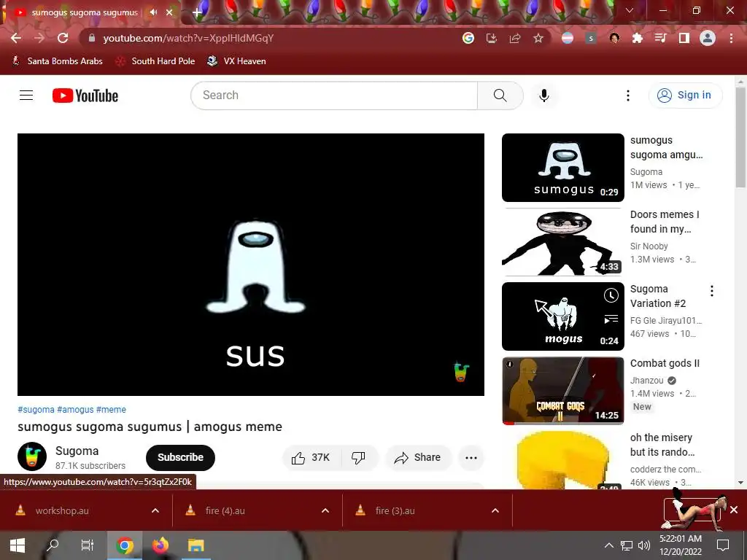The image size is (747, 560).
Task: Open a new browser tab
Action: [x=197, y=12]
